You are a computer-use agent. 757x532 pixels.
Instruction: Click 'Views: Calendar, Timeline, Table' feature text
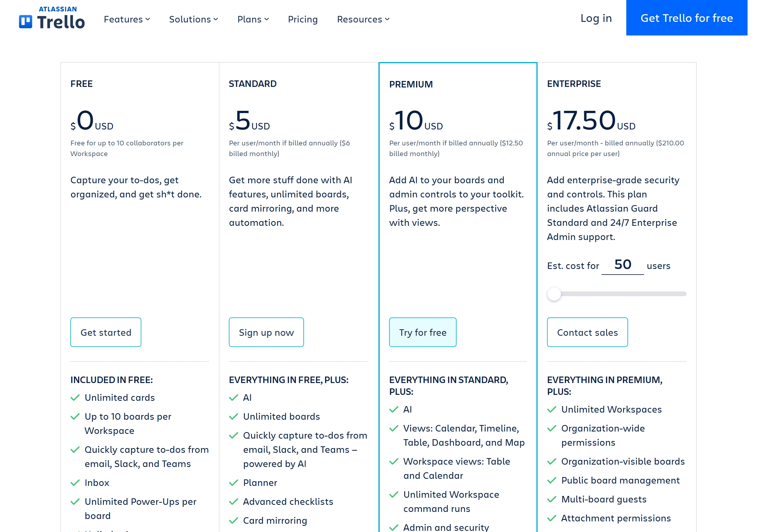click(464, 435)
